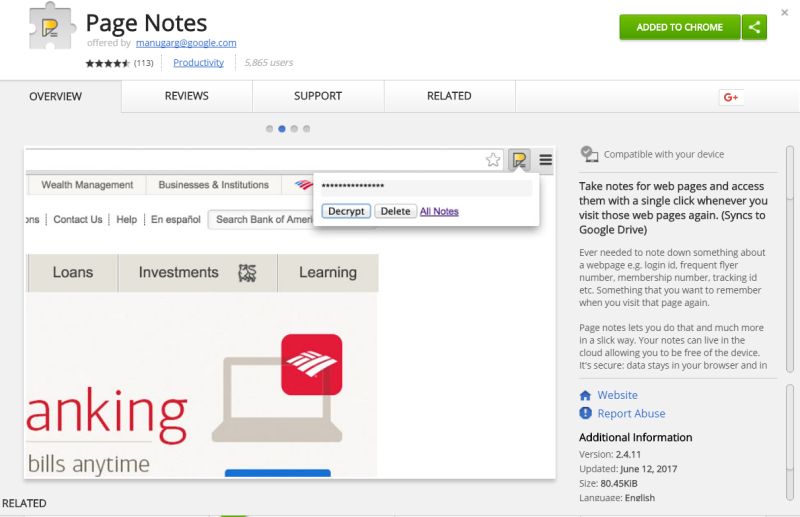Click the Wealth Management tab in screenshot
The image size is (800, 517).
coord(87,185)
